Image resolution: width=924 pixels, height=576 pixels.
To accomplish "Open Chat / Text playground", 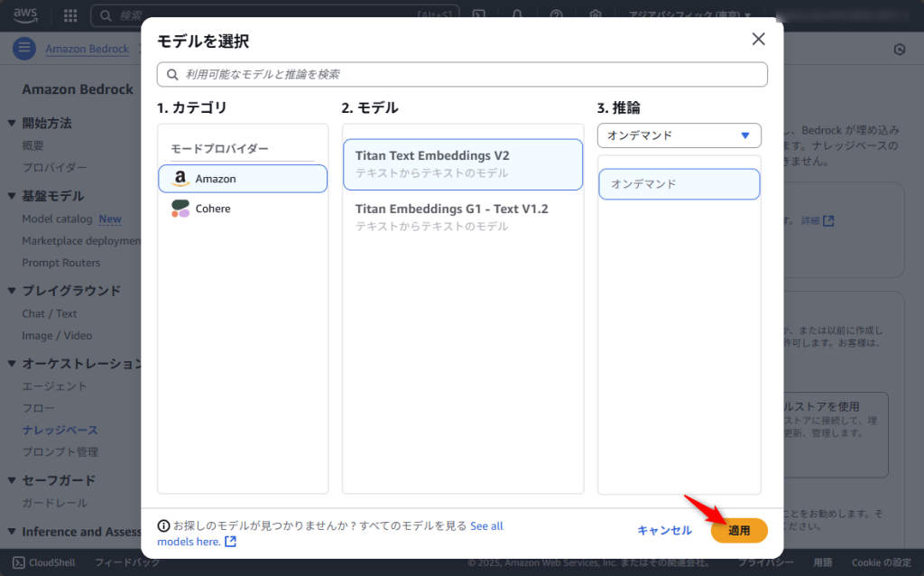I will [50, 313].
